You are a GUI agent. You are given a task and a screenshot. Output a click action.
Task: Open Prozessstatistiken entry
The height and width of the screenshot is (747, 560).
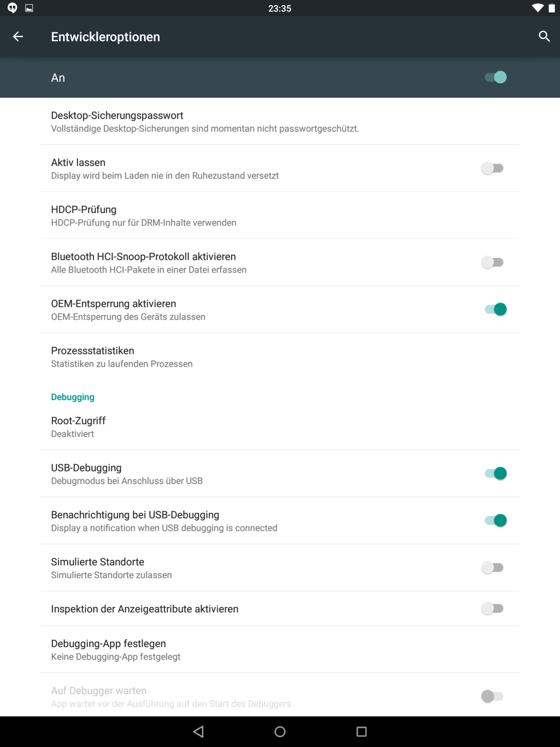[122, 357]
